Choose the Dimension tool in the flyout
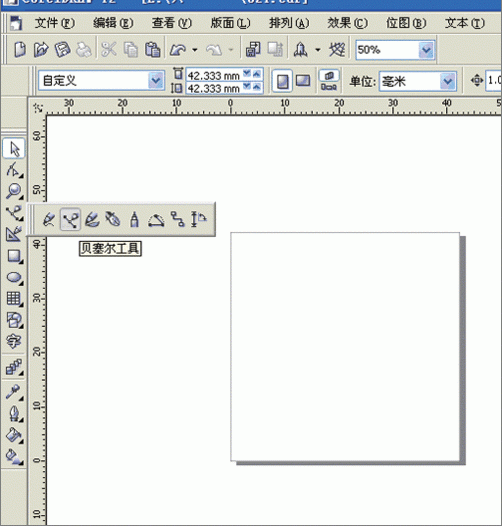The image size is (502, 526). pyautogui.click(x=199, y=219)
